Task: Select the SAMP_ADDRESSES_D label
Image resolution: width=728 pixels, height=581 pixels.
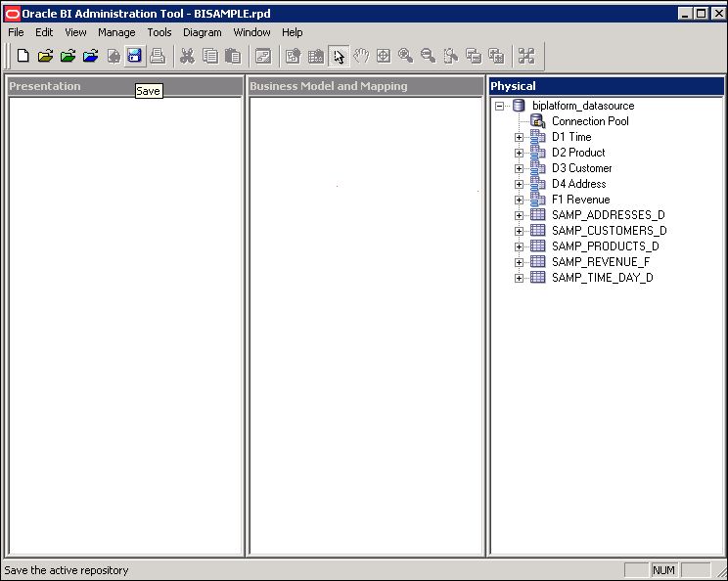Action: tap(609, 215)
